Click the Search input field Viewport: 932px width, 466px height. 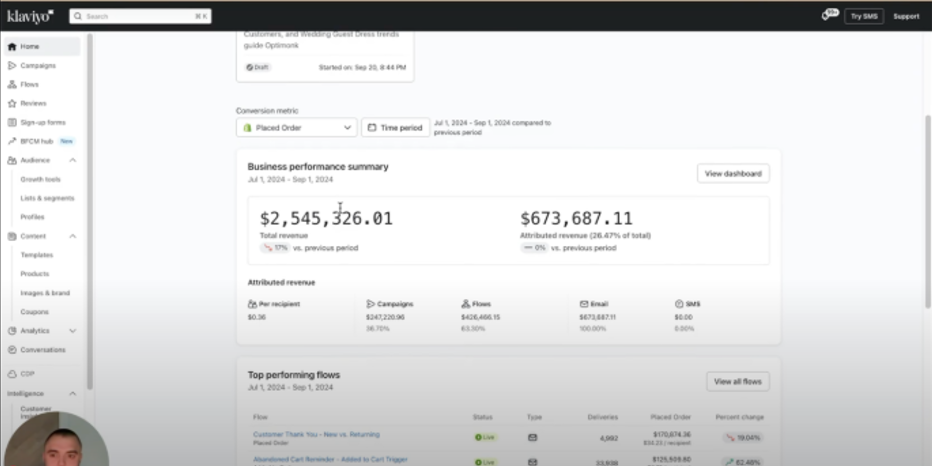tap(140, 16)
